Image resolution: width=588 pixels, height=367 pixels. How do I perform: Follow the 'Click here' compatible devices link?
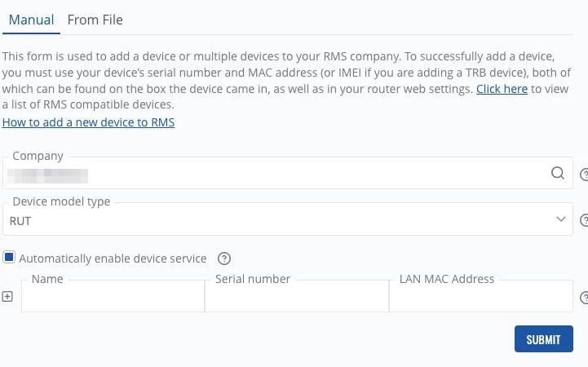(502, 89)
